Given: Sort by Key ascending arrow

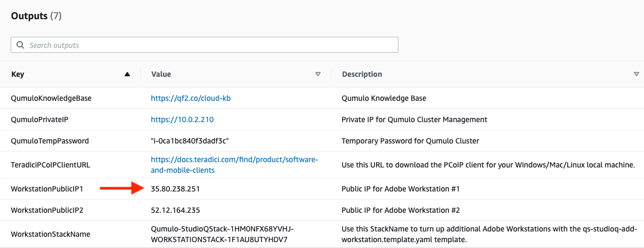Looking at the screenshot, I should (127, 74).
